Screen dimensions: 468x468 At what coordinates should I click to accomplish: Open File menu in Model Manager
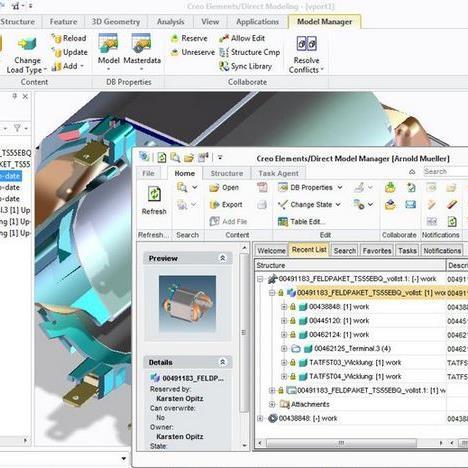point(148,173)
